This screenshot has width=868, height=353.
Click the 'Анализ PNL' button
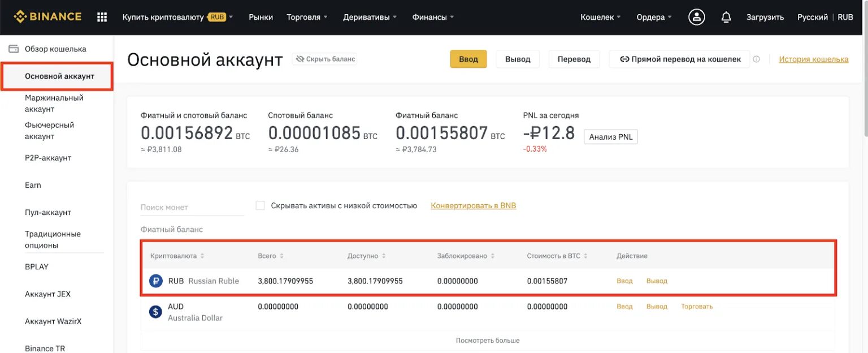[x=611, y=136]
